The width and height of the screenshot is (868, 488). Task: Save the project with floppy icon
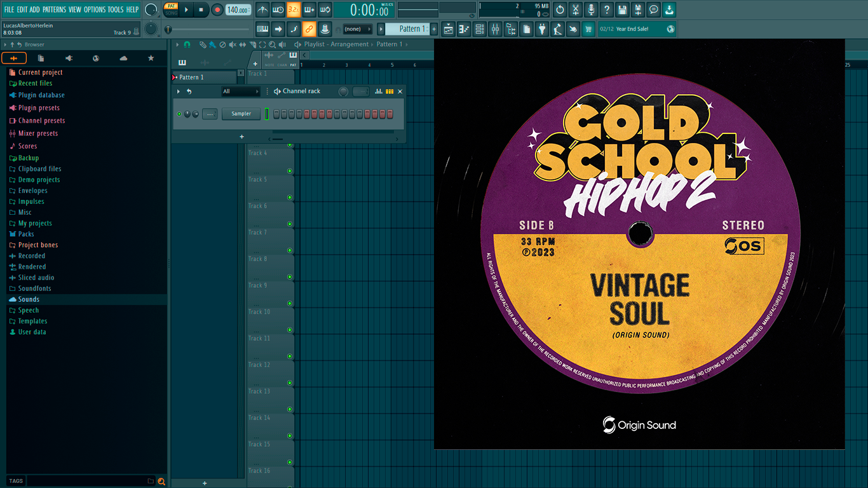coord(623,10)
